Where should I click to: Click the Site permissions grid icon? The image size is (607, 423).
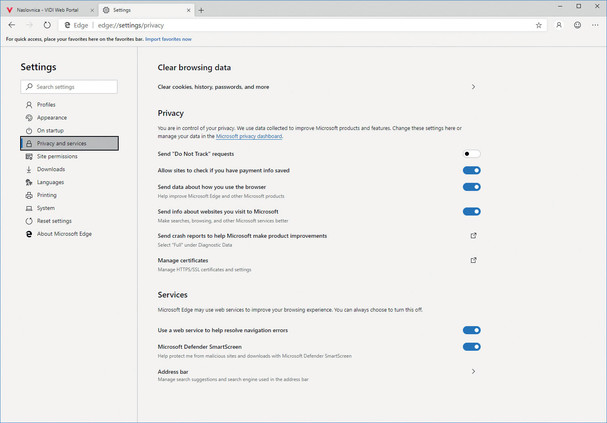coord(29,156)
